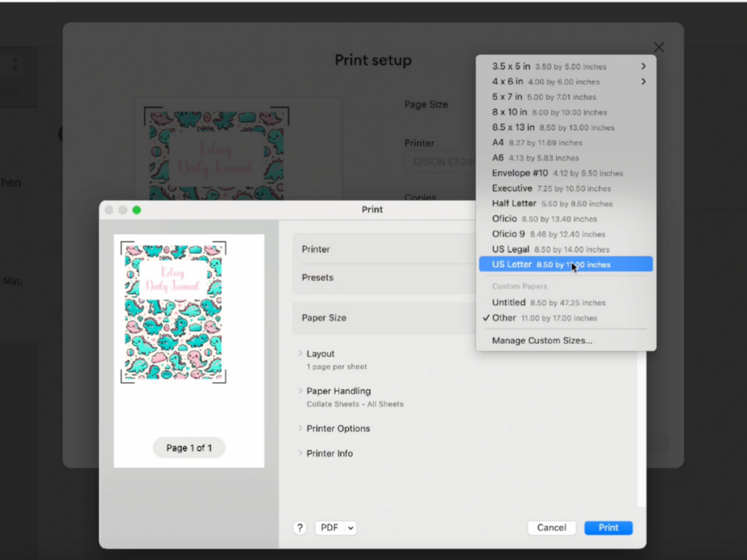The image size is (747, 560).
Task: Select the 3.5 x 5 in paper size
Action: click(565, 66)
